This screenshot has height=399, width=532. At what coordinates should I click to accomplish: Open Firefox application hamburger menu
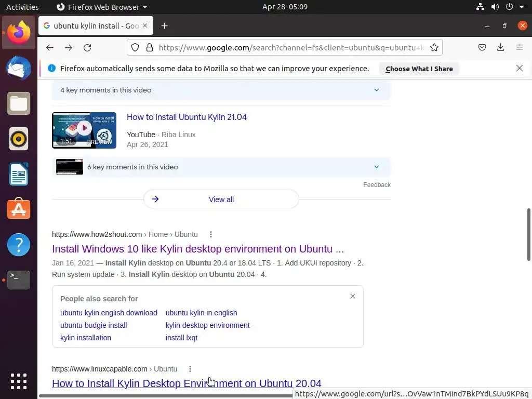(x=519, y=47)
